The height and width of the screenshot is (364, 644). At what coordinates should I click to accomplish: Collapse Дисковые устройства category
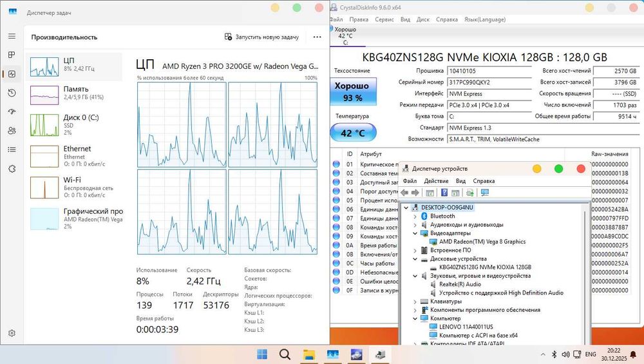pos(415,259)
